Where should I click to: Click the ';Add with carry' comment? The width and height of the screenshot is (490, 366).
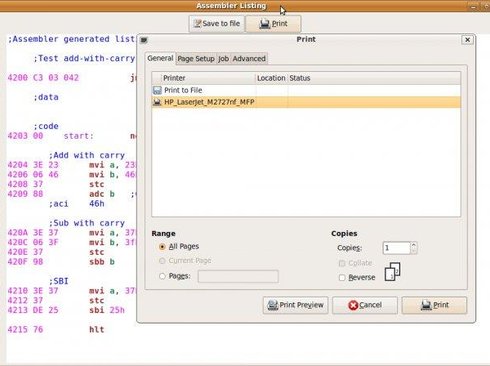pos(87,155)
